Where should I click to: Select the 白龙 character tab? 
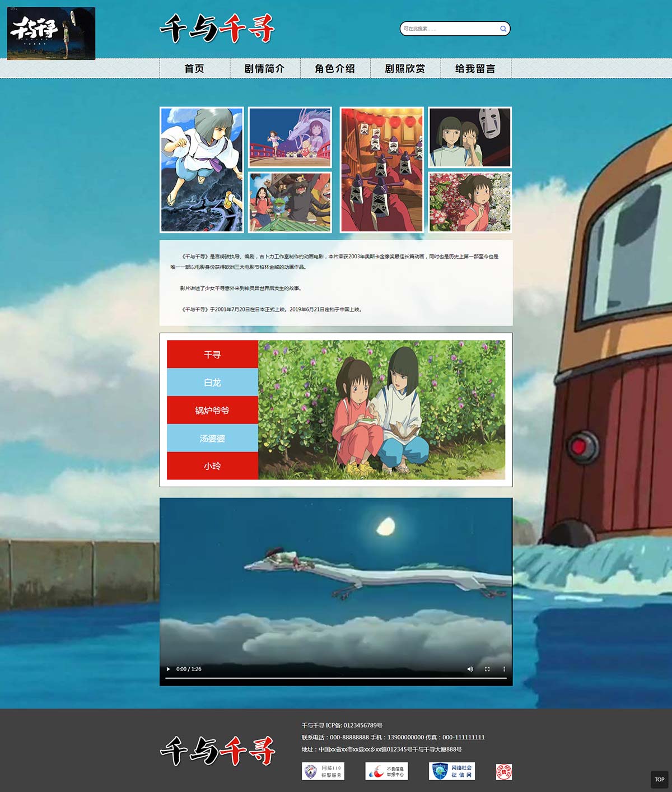coord(212,382)
